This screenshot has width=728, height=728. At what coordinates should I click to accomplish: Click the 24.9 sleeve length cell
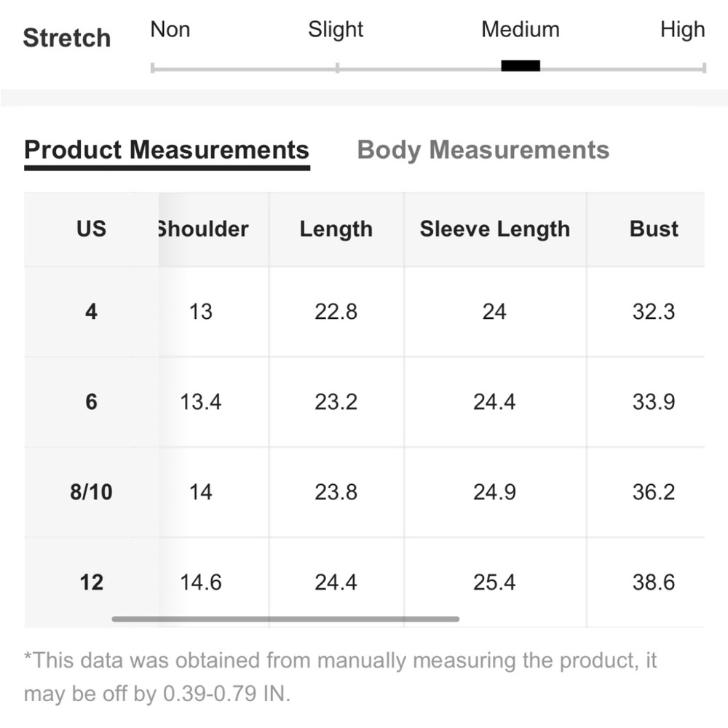[x=494, y=492]
